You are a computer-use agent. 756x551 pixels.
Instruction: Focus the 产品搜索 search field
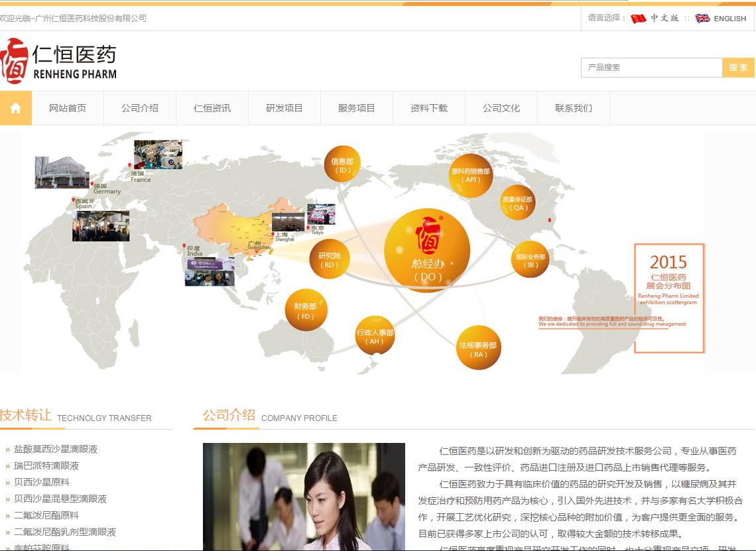[651, 68]
